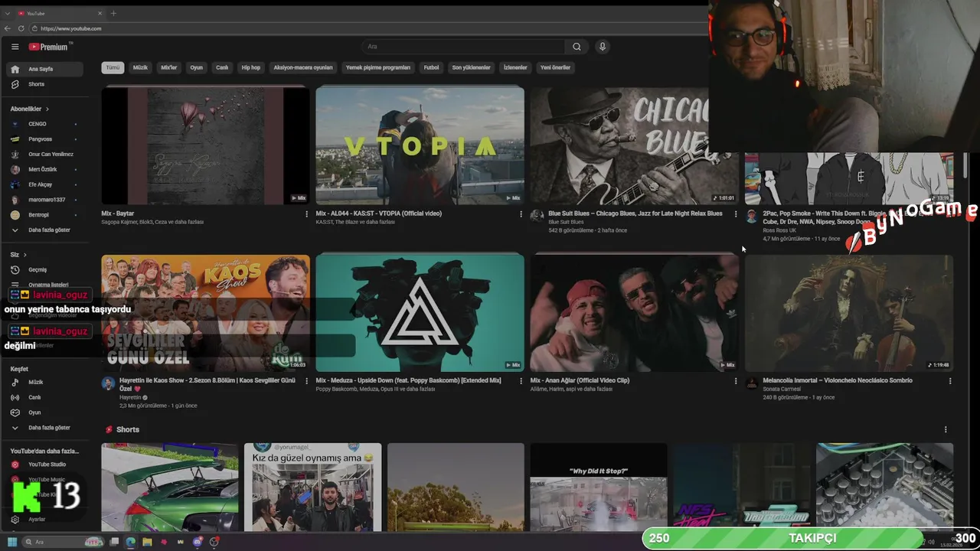Open the Mix - Baytar title link
The width and height of the screenshot is (980, 551).
[118, 214]
